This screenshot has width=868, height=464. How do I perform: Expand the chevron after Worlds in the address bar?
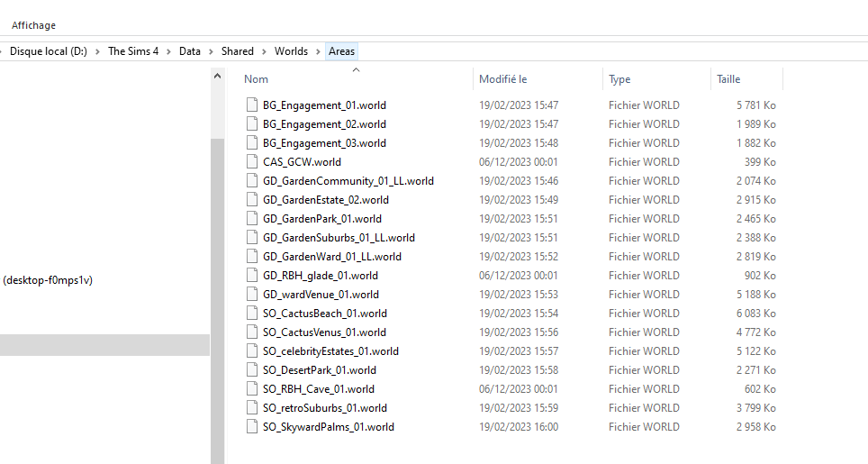(318, 52)
